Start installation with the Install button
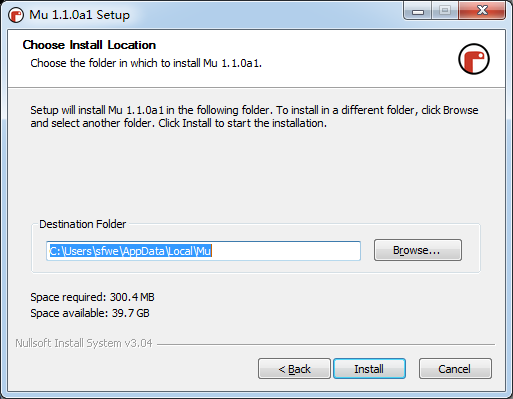Screen dimensions: 513x399 click(369, 369)
